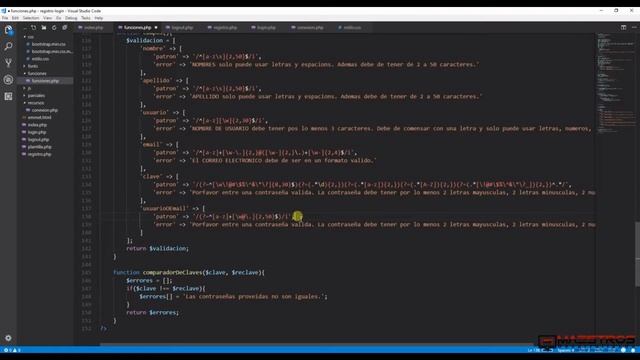Click the 'return $validacion;' code line
640x360 pixels.
point(158,248)
